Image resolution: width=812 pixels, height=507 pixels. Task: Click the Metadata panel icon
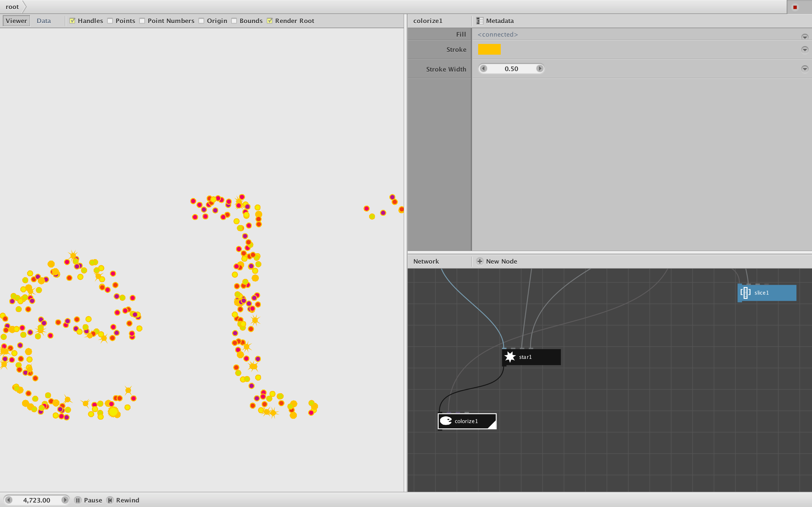(x=480, y=21)
